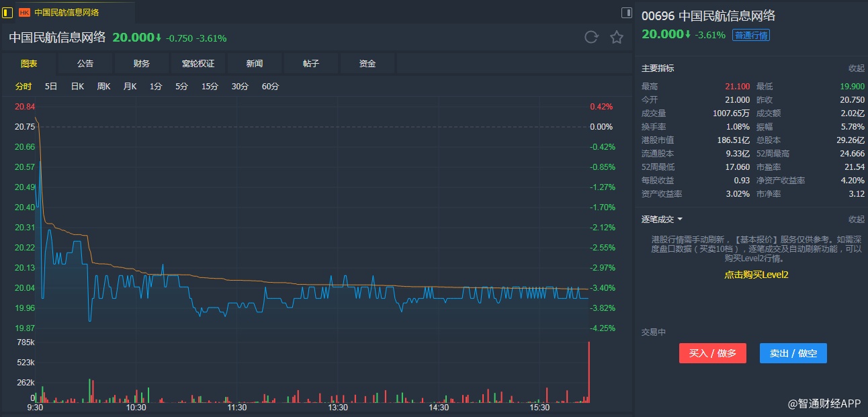Click the yellow sidebar icon at top left
Screen dimensions: 868x417
coord(8,12)
